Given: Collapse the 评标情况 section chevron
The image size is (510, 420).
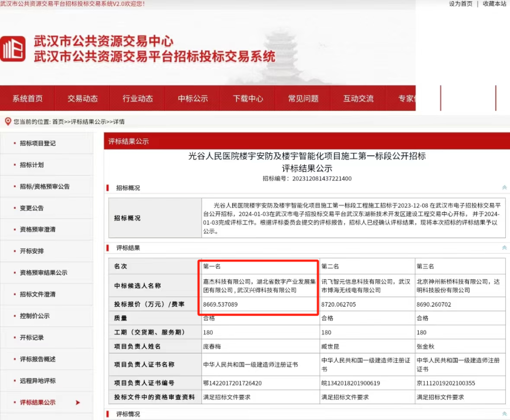Looking at the screenshot, I should (x=504, y=414).
